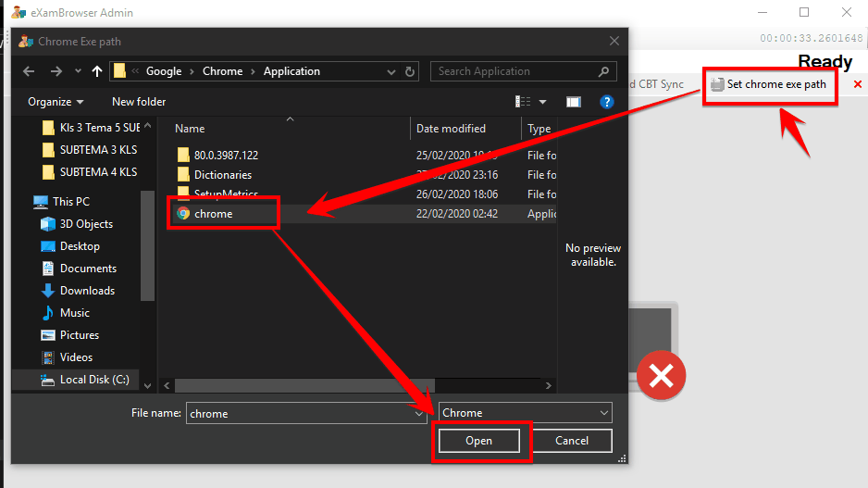Sort by Name column header

190,129
